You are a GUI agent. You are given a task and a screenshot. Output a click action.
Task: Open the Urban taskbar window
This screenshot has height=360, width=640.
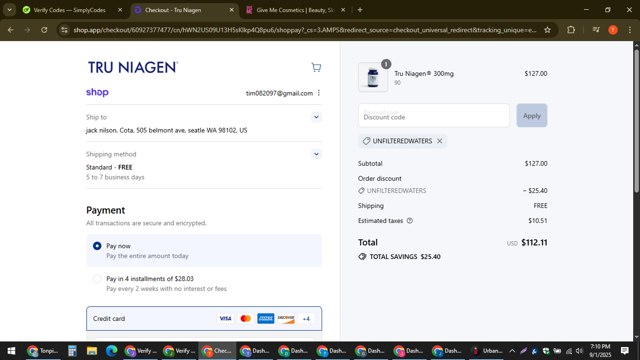coord(487,351)
